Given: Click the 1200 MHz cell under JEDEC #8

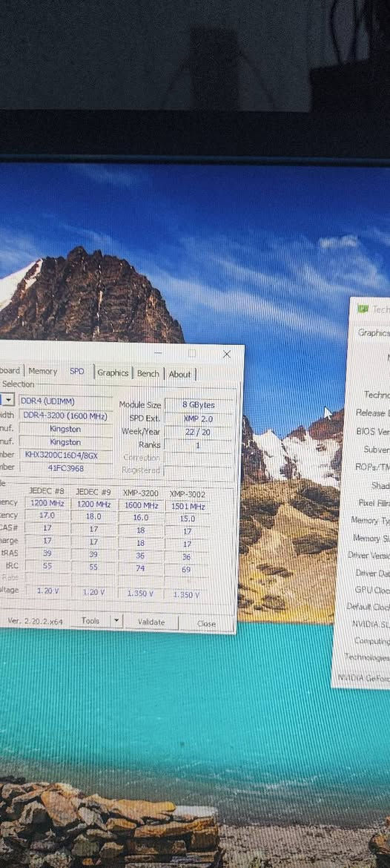Looking at the screenshot, I should (x=47, y=504).
